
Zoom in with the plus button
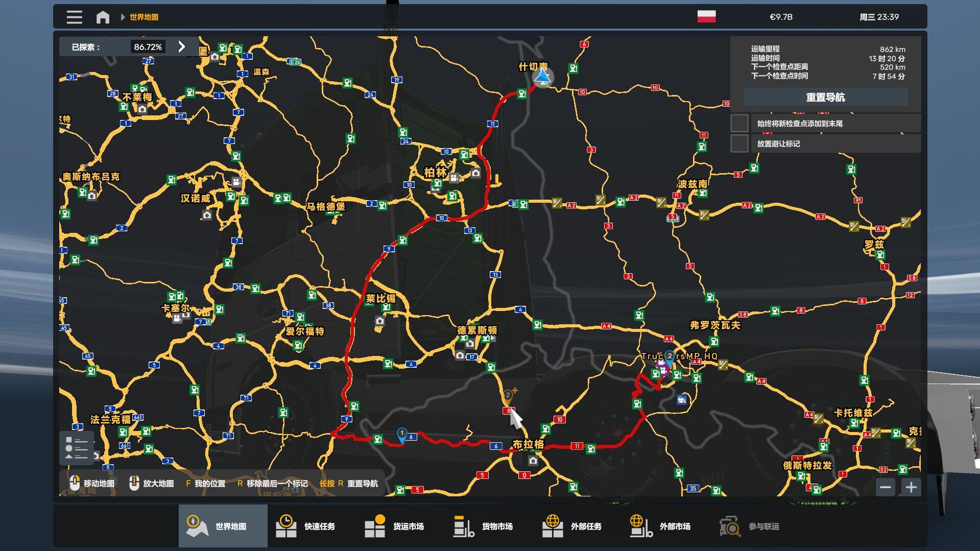click(x=911, y=487)
